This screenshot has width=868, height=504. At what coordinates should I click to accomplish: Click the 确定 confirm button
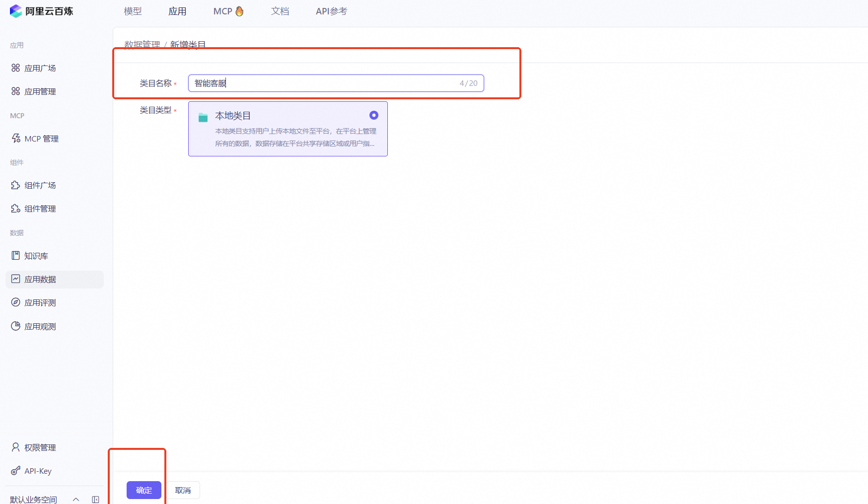[144, 490]
